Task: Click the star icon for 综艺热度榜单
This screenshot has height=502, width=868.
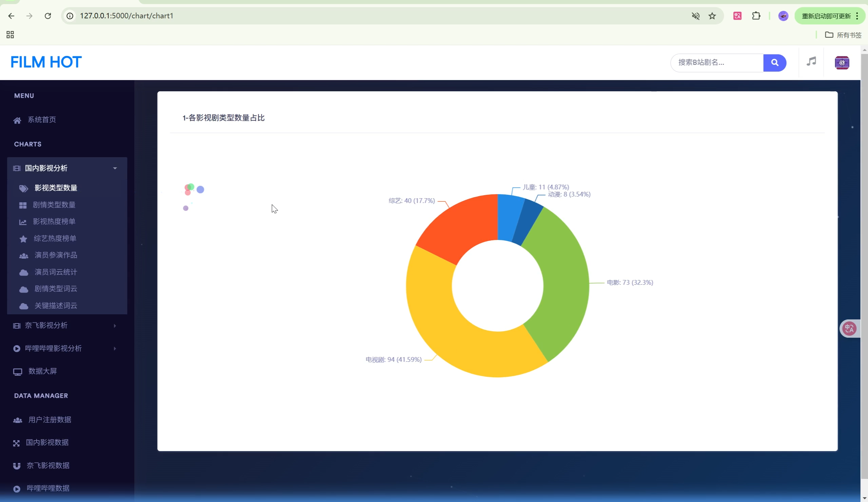Action: (x=23, y=239)
